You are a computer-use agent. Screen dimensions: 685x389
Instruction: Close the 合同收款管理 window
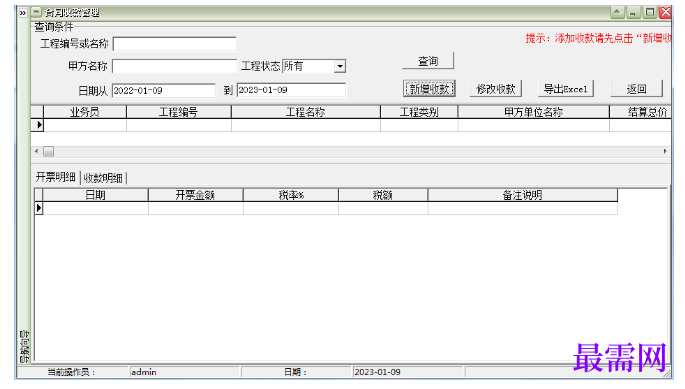pos(665,12)
